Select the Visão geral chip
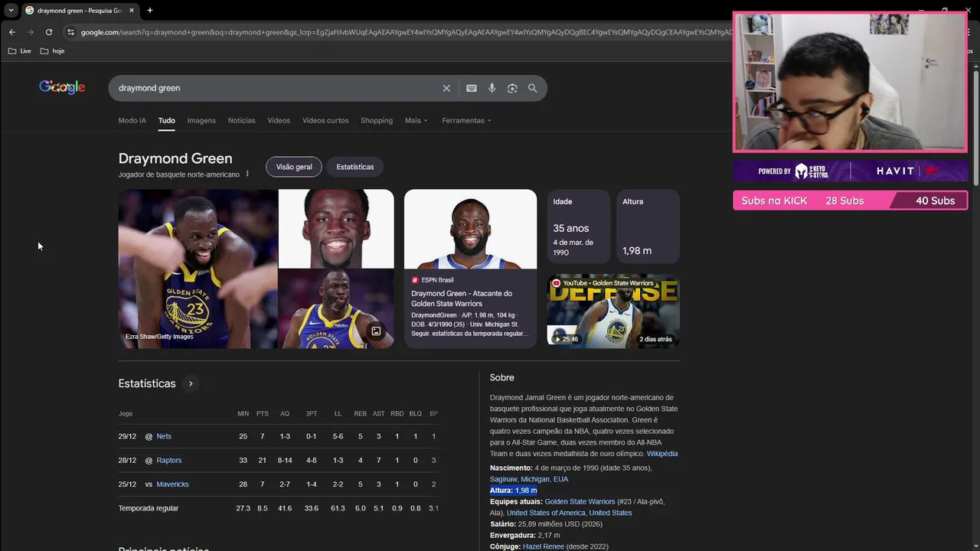 (294, 167)
